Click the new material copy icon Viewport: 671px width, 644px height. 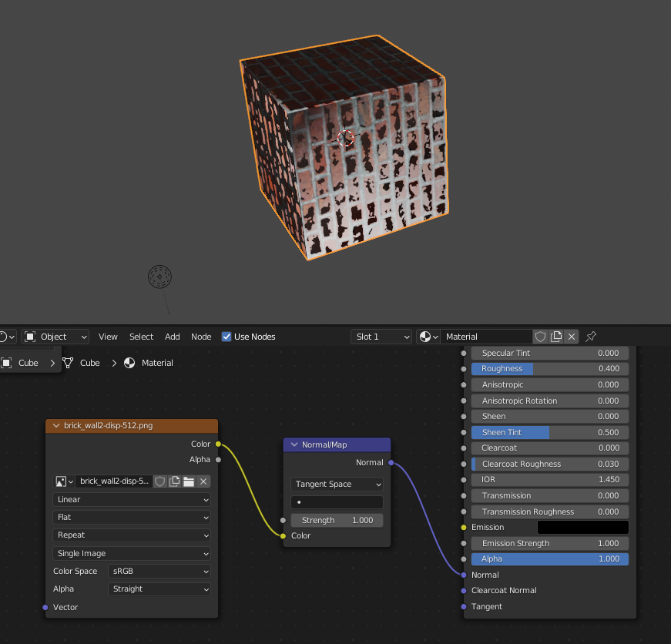[x=556, y=337]
